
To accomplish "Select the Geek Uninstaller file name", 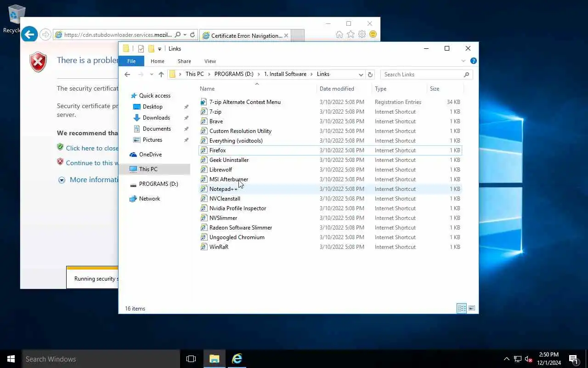I will point(229,160).
